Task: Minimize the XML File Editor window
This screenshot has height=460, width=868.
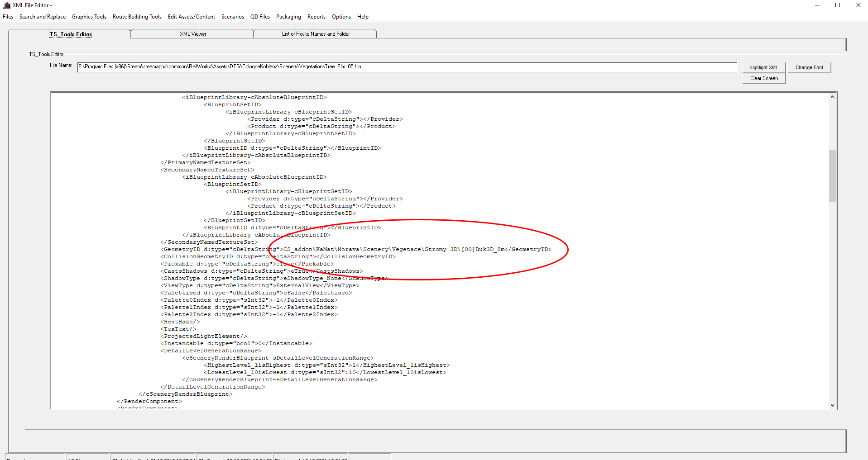Action: pyautogui.click(x=817, y=5)
